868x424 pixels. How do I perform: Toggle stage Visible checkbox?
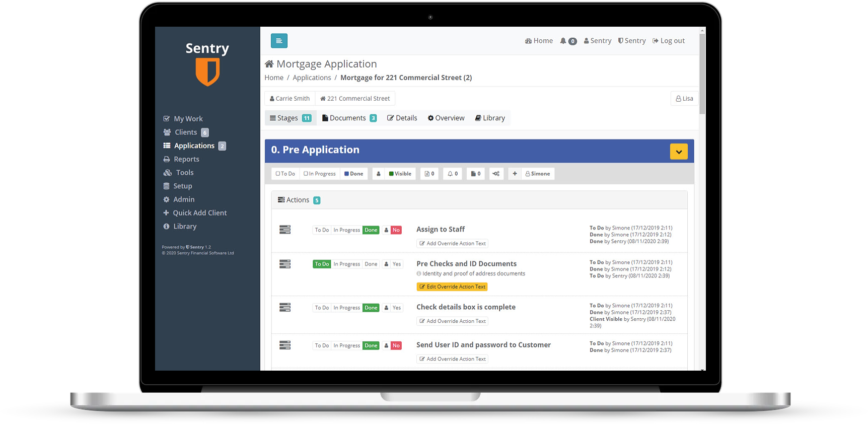pos(400,174)
